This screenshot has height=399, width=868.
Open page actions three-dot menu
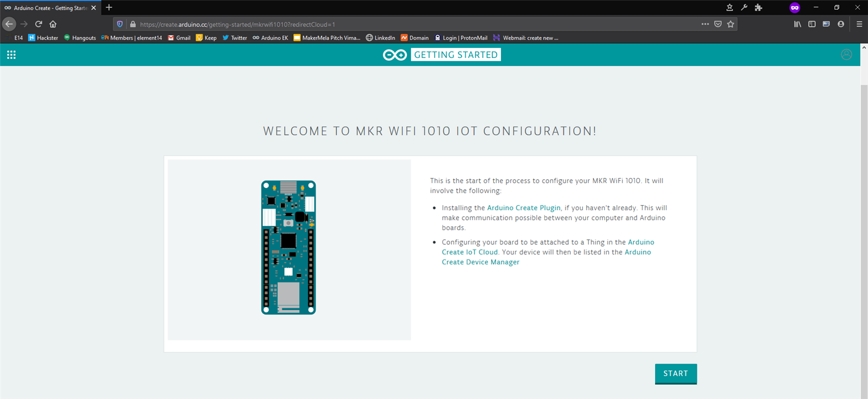click(705, 24)
